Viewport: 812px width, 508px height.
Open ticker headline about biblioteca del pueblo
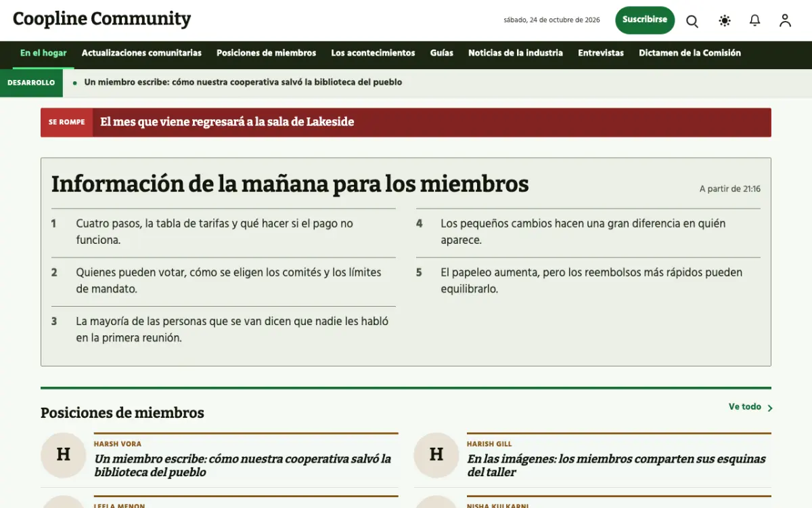[243, 83]
